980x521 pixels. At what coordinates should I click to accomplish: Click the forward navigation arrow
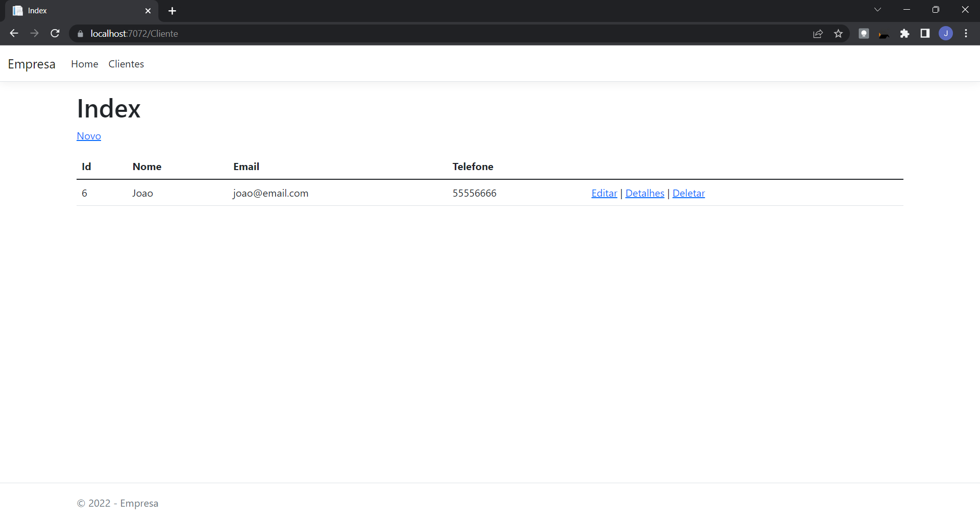pyautogui.click(x=34, y=33)
